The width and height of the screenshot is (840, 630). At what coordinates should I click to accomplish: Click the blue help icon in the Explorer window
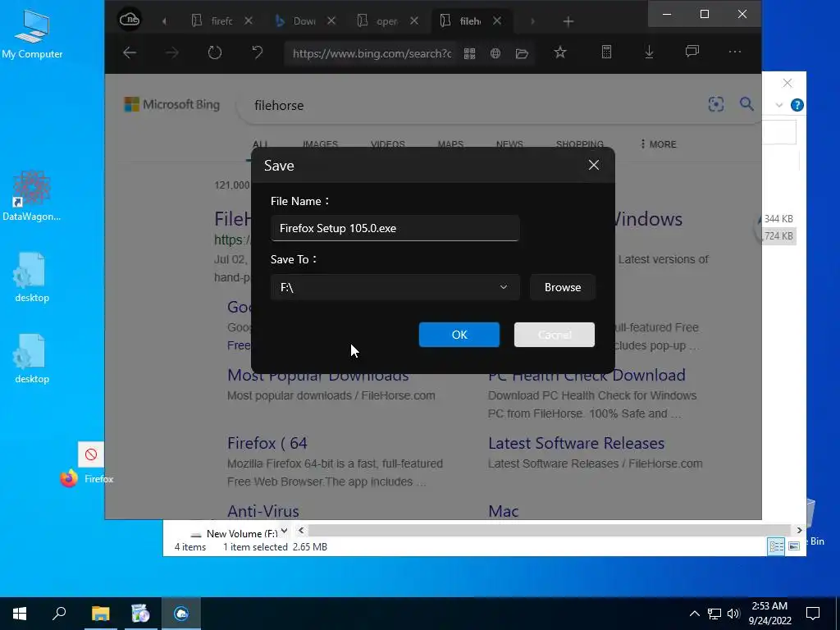click(x=797, y=105)
